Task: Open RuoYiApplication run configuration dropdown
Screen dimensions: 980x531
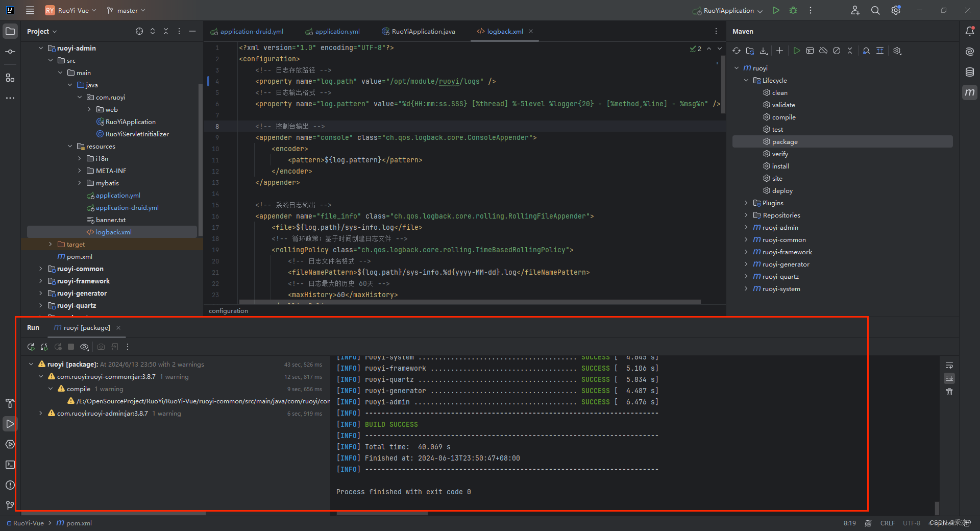Action: coord(727,10)
